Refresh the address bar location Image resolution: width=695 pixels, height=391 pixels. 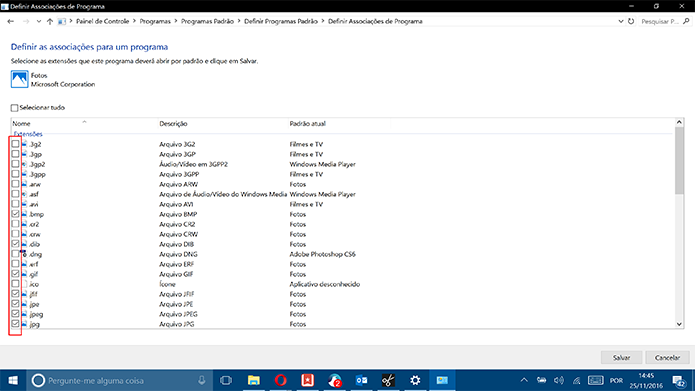coord(631,21)
